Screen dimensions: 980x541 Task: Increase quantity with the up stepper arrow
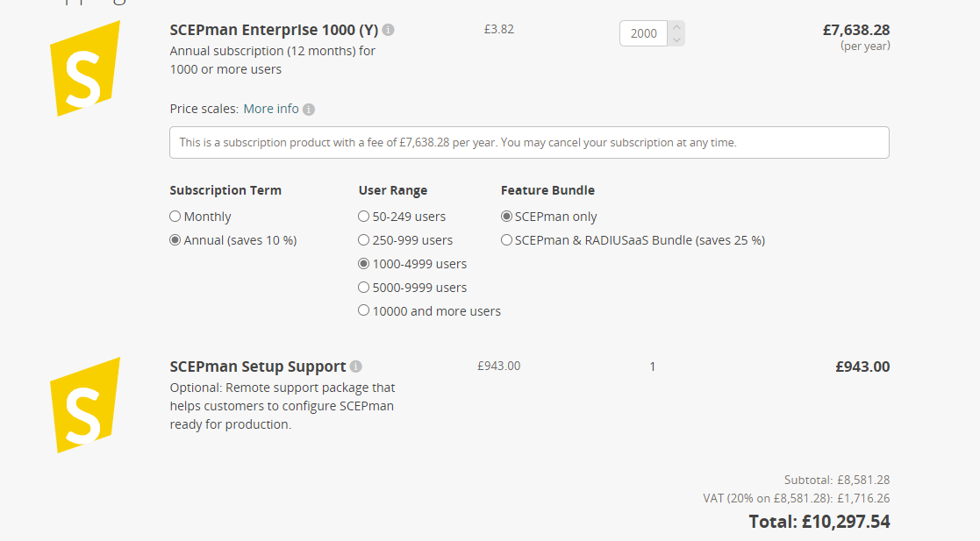[676, 27]
